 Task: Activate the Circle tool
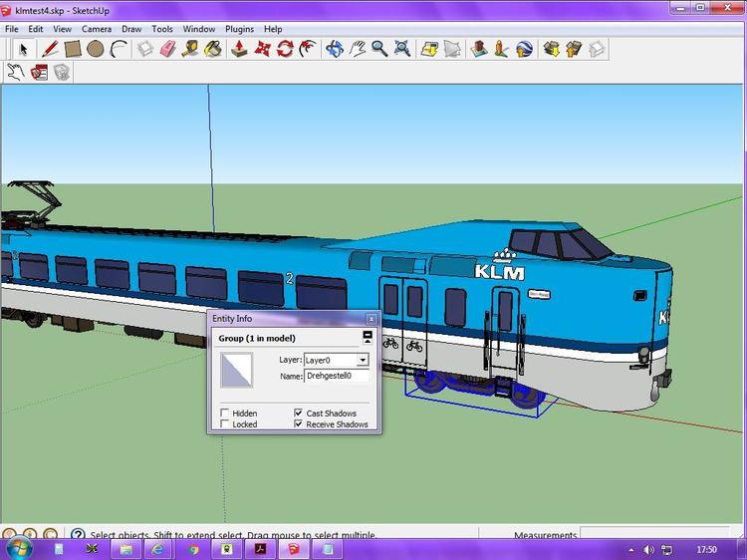coord(96,49)
